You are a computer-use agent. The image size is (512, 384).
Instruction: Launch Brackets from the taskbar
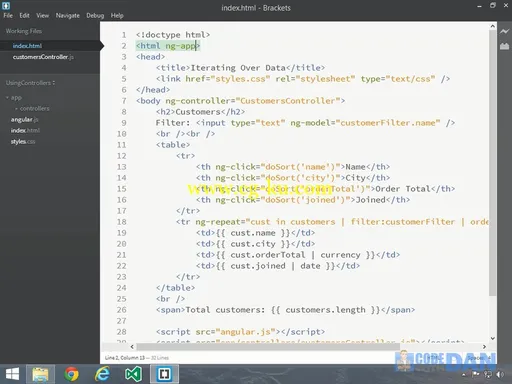pyautogui.click(x=164, y=374)
